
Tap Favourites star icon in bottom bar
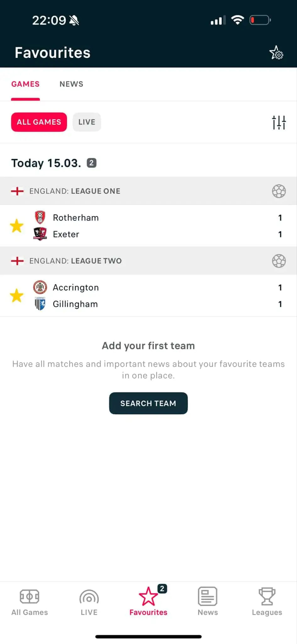148,597
